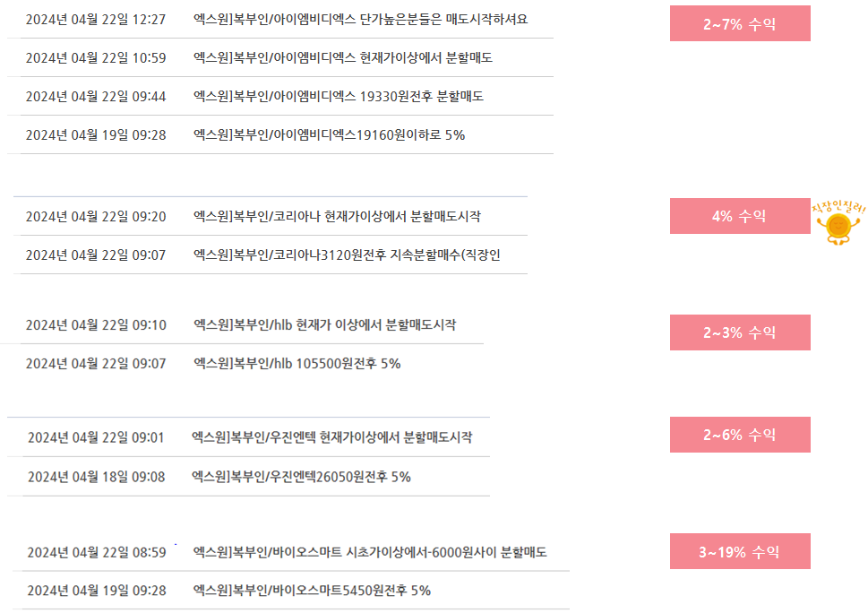The height and width of the screenshot is (613, 868).
Task: Open 아이엠비디엑스 19330원전후 분할매도 message
Action: pyautogui.click(x=339, y=97)
